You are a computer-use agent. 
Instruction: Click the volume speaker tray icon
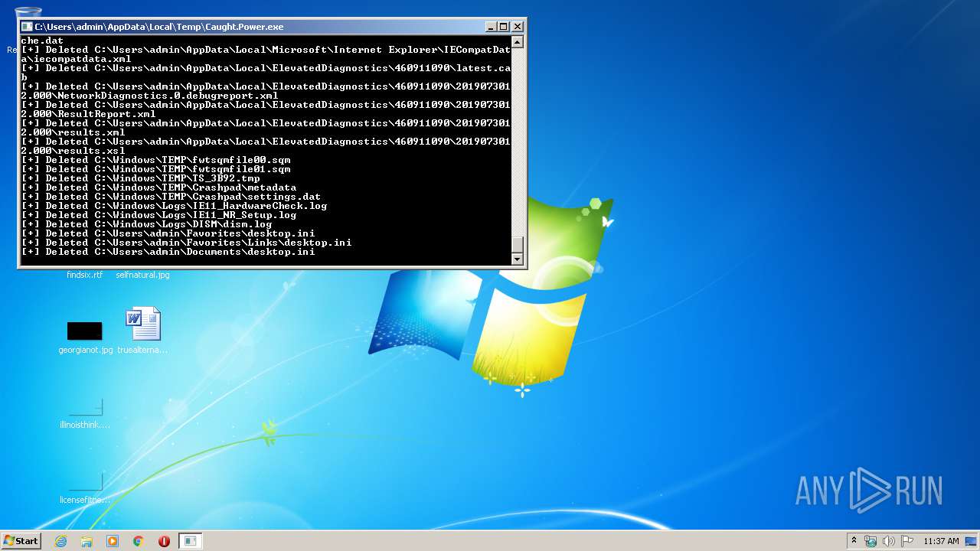point(889,541)
